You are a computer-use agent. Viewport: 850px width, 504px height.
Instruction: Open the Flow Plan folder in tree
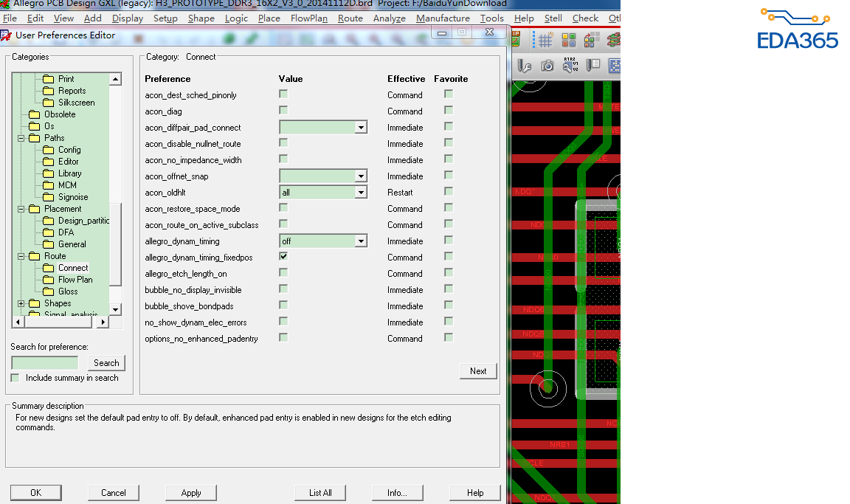coord(75,280)
